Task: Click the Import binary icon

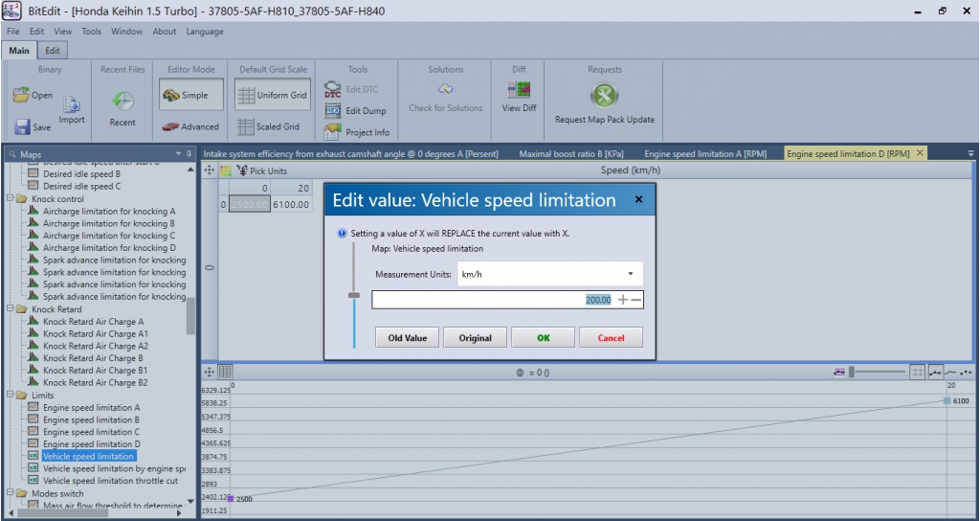Action: coord(71,103)
